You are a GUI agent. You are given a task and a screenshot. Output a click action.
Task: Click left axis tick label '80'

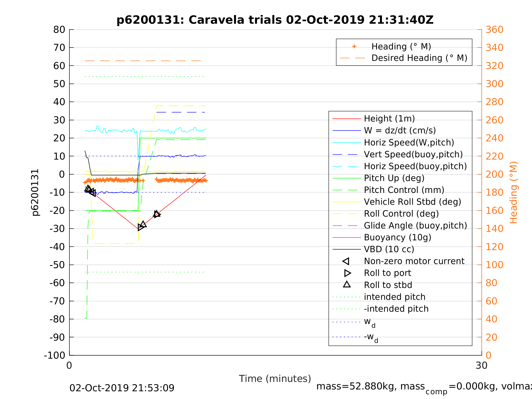[59, 30]
